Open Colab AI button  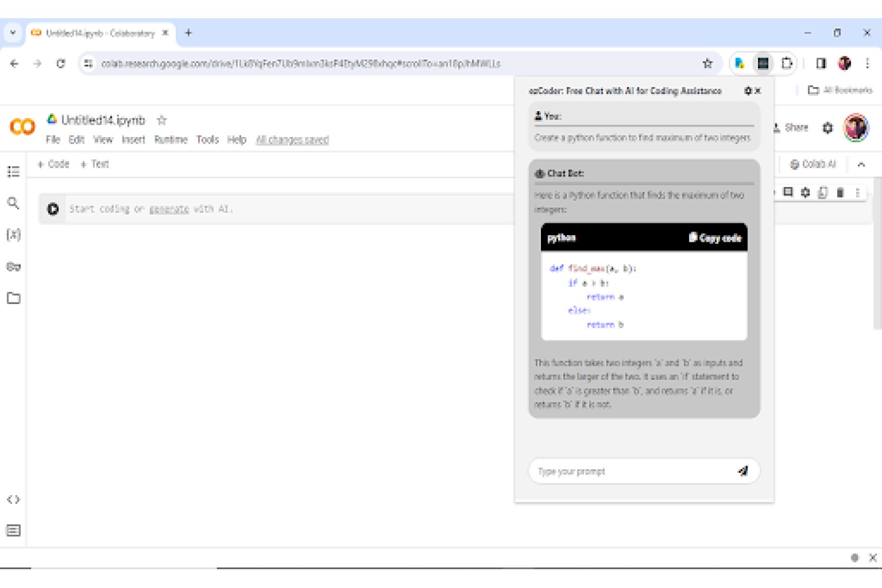click(813, 165)
